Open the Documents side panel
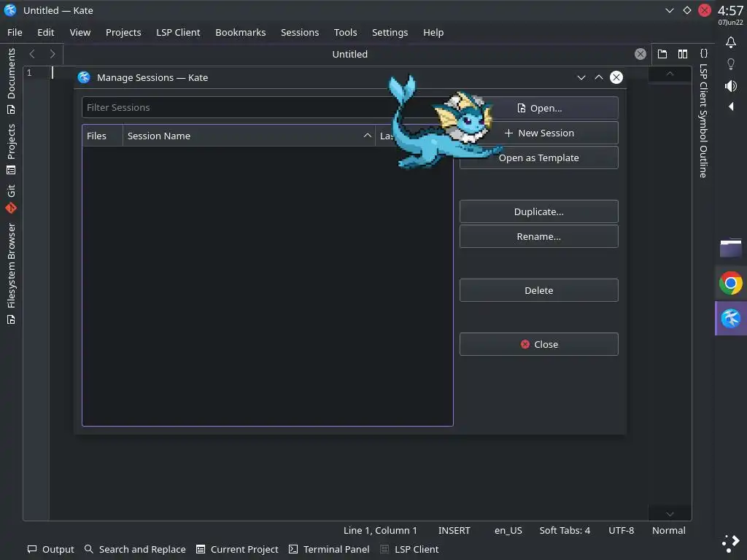The image size is (747, 560). point(11,82)
